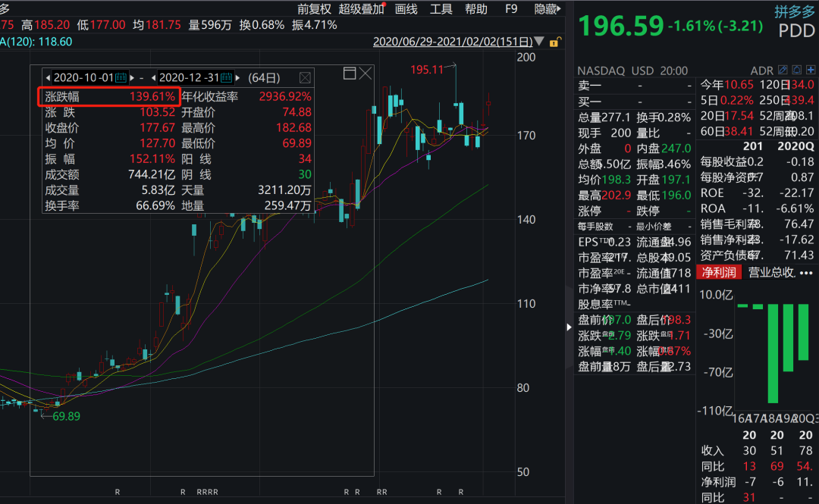Click the 收盘价 177.67 value

pos(157,128)
